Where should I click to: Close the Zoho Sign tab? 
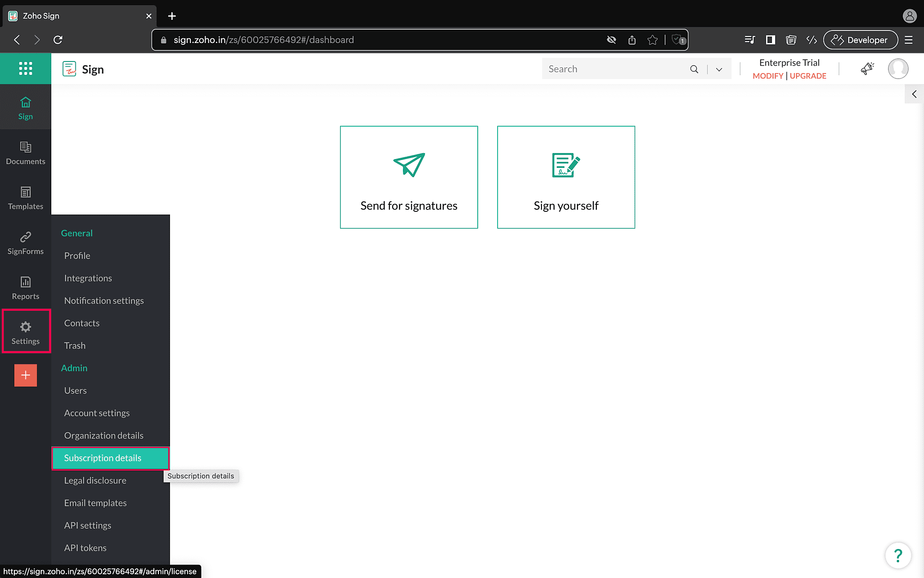point(149,16)
